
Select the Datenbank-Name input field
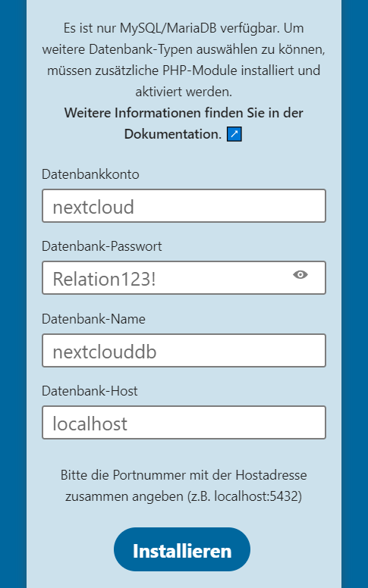(184, 350)
